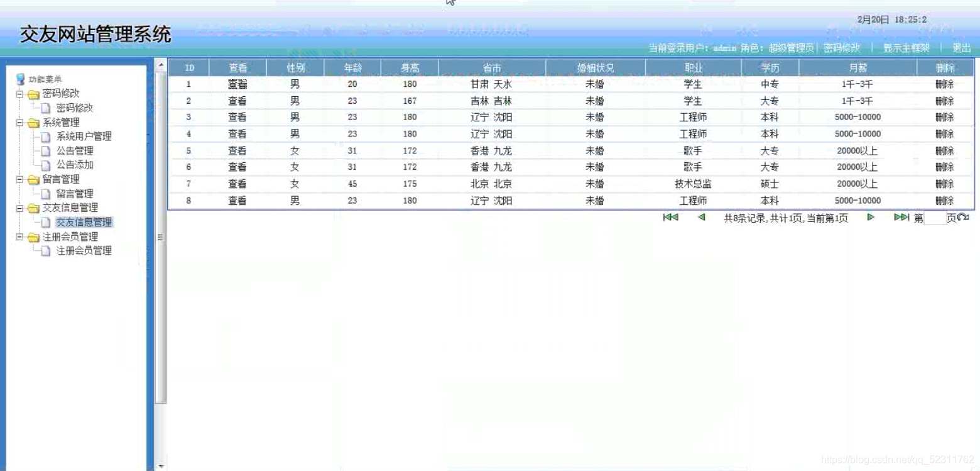Click the 学历 column header
980x471 pixels.
pyautogui.click(x=770, y=68)
